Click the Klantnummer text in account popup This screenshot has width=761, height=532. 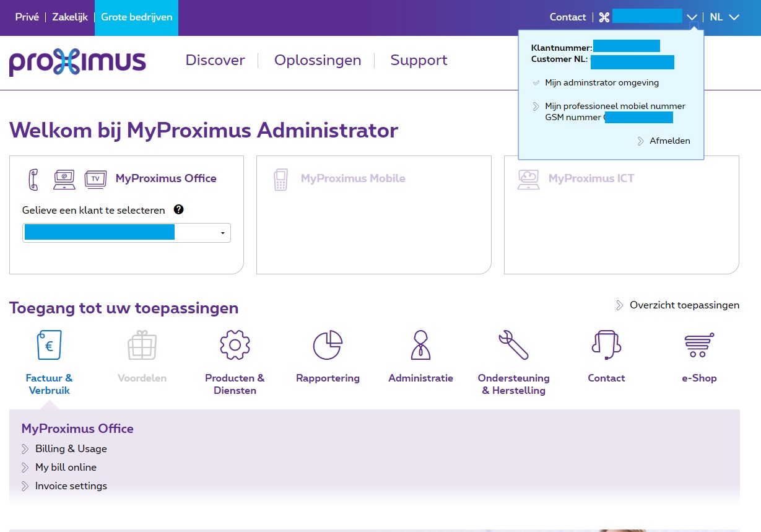pos(562,48)
